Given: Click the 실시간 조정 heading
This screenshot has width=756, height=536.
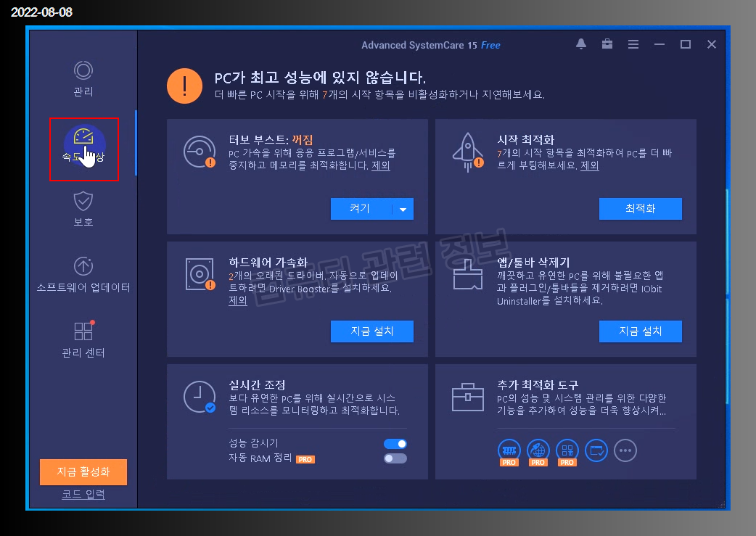Looking at the screenshot, I should coord(257,384).
